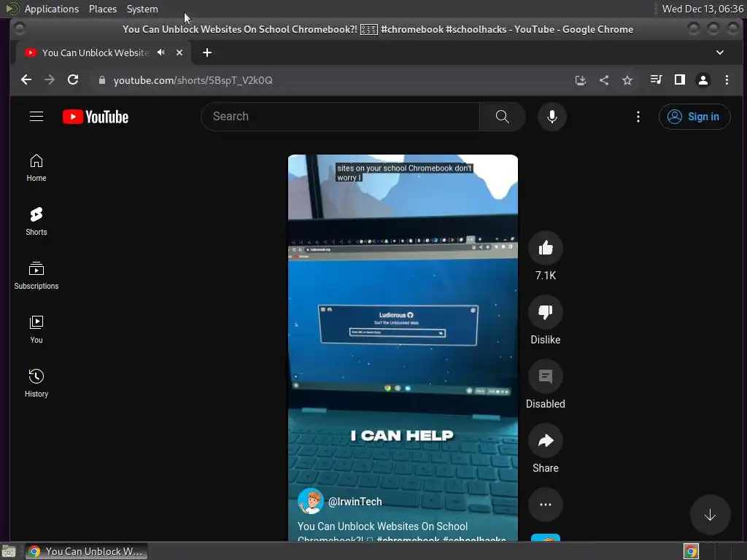Dislike this Short
This screenshot has width=747, height=560.
pos(546,312)
